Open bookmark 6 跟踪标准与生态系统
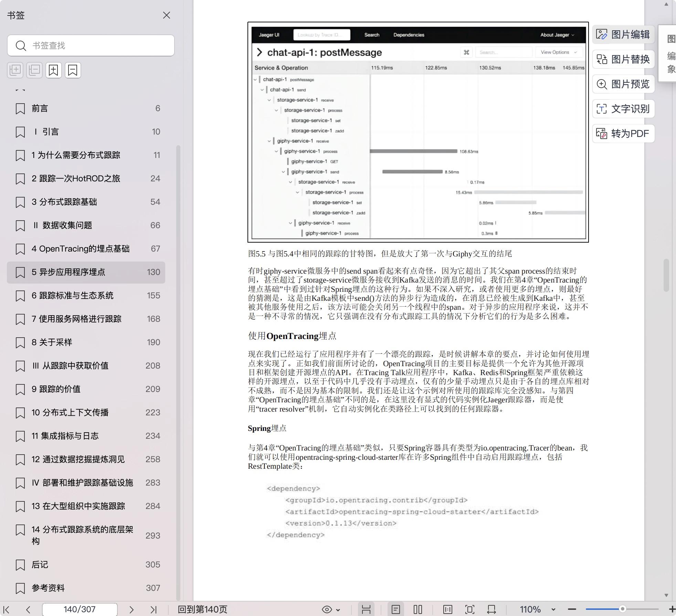The height and width of the screenshot is (616, 676). 86,296
